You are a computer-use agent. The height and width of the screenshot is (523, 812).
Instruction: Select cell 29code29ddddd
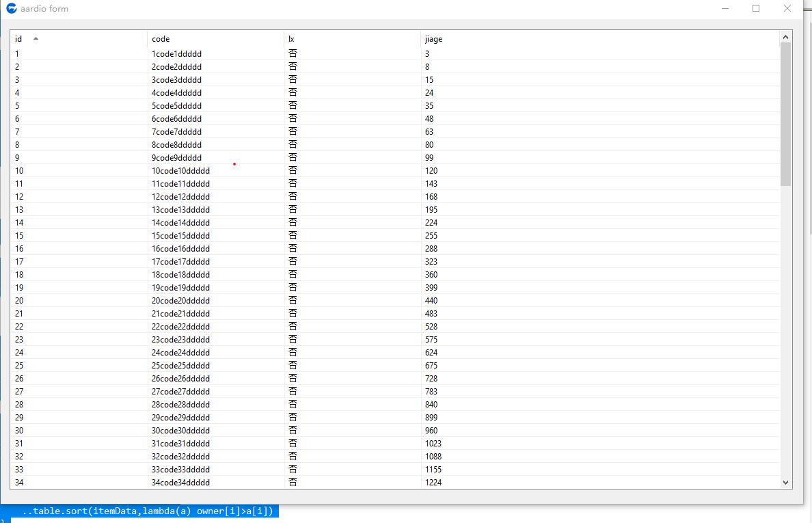(180, 417)
